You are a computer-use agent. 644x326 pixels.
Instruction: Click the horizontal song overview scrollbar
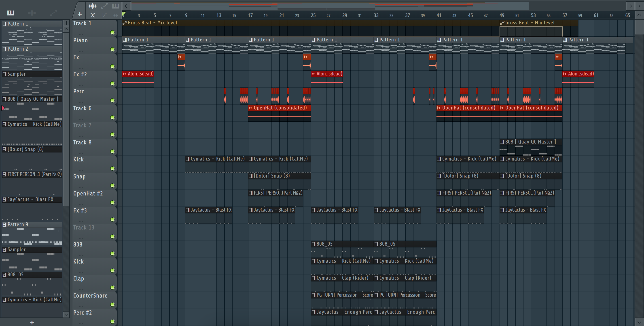[x=330, y=6]
